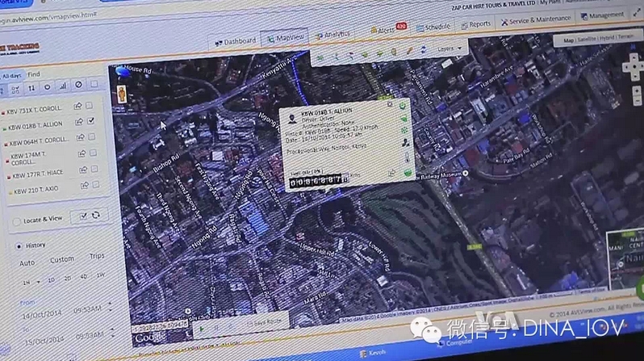Viewport: 644px width, 361px height.
Task: Click the To date field 15/Oct/2014
Action: (x=44, y=341)
